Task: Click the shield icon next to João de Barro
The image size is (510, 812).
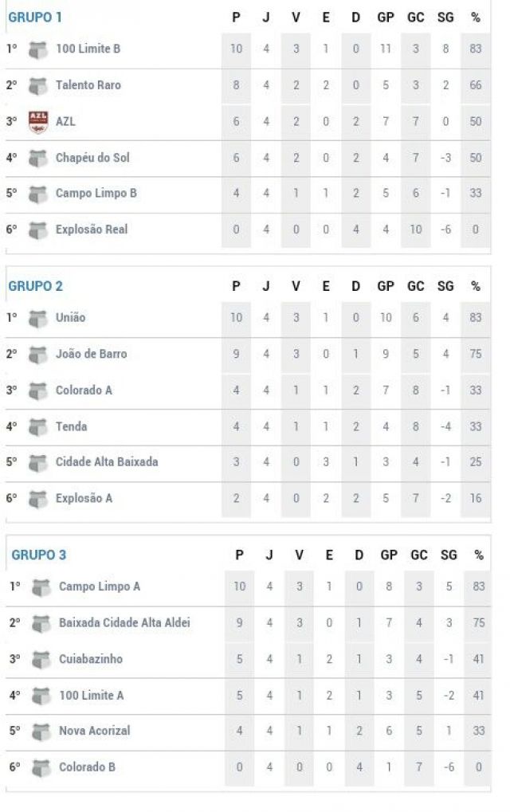Action: (37, 355)
